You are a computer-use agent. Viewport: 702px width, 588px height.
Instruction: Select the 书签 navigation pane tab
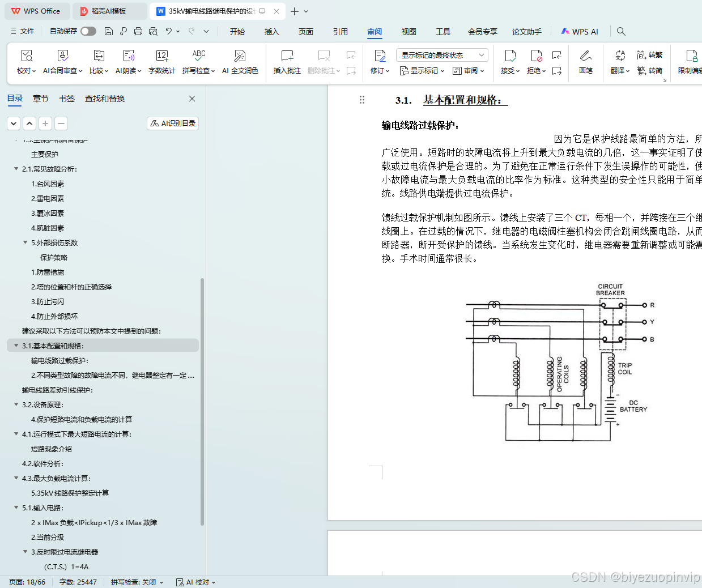tap(67, 99)
